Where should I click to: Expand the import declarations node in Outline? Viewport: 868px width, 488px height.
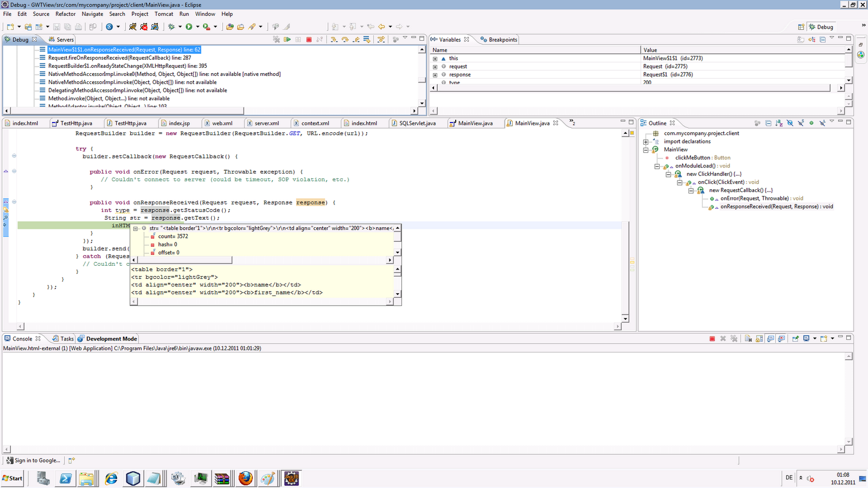(x=645, y=142)
